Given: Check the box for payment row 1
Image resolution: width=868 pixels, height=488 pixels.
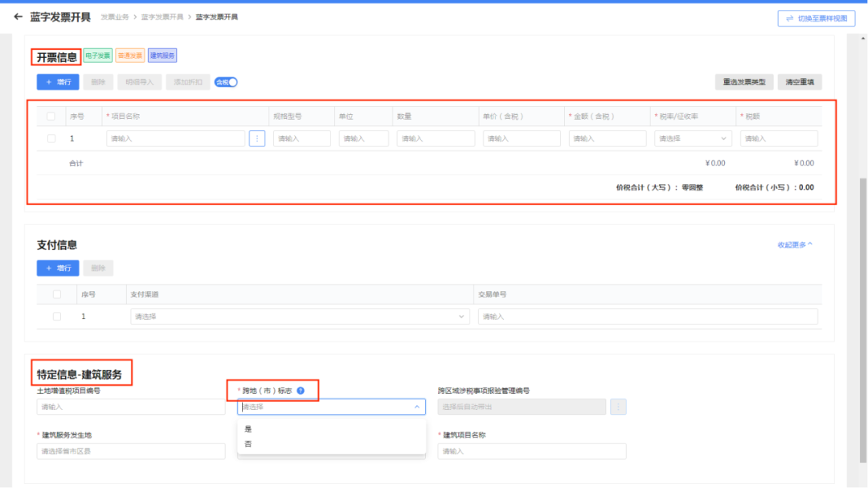Looking at the screenshot, I should [57, 316].
